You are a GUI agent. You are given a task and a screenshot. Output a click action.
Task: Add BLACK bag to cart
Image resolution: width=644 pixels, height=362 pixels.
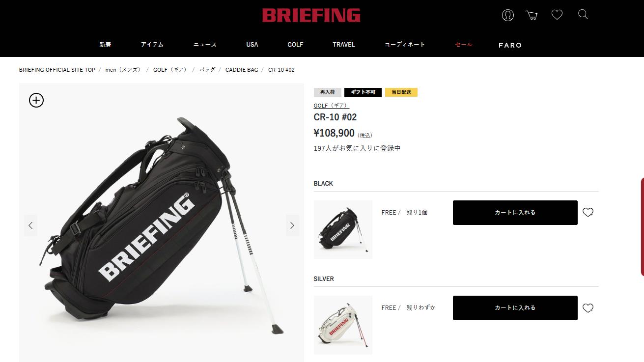tap(515, 213)
